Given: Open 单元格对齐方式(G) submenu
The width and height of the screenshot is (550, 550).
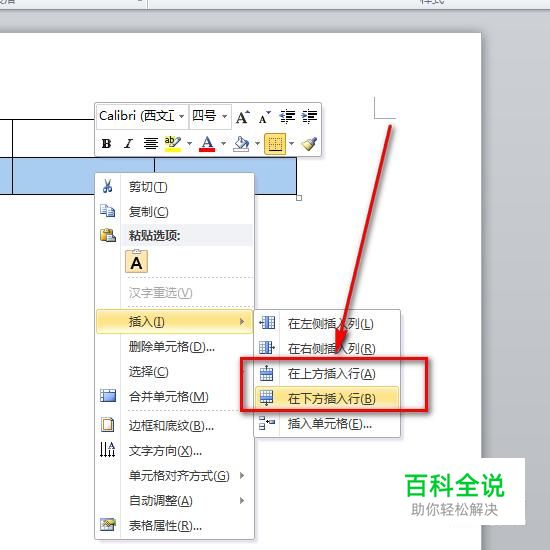Looking at the screenshot, I should [x=175, y=476].
